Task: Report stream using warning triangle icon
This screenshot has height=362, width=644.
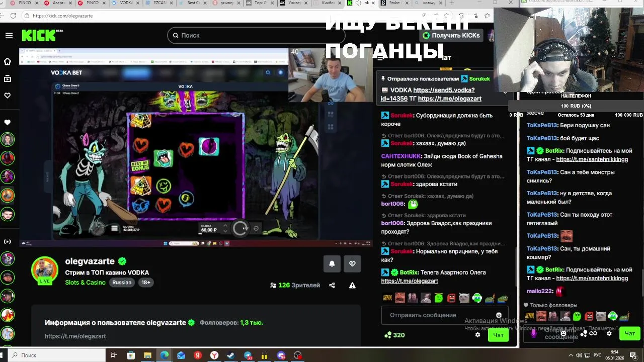Action: pyautogui.click(x=352, y=285)
